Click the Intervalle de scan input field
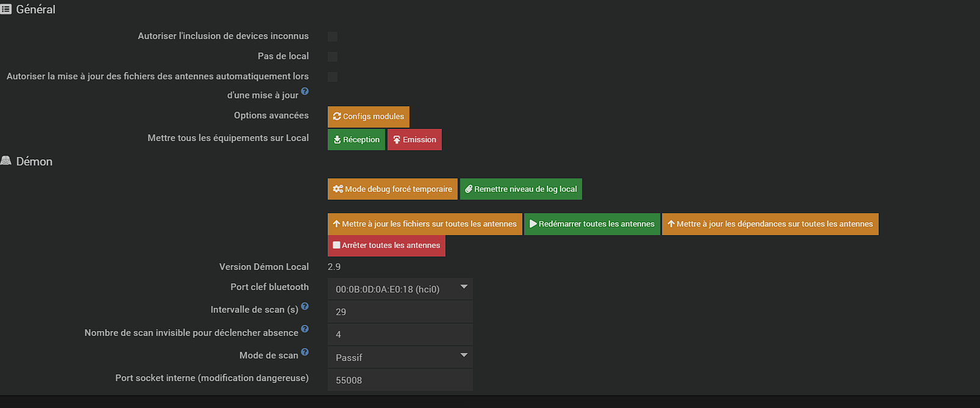Screen dimensions: 980x408 pos(400,311)
